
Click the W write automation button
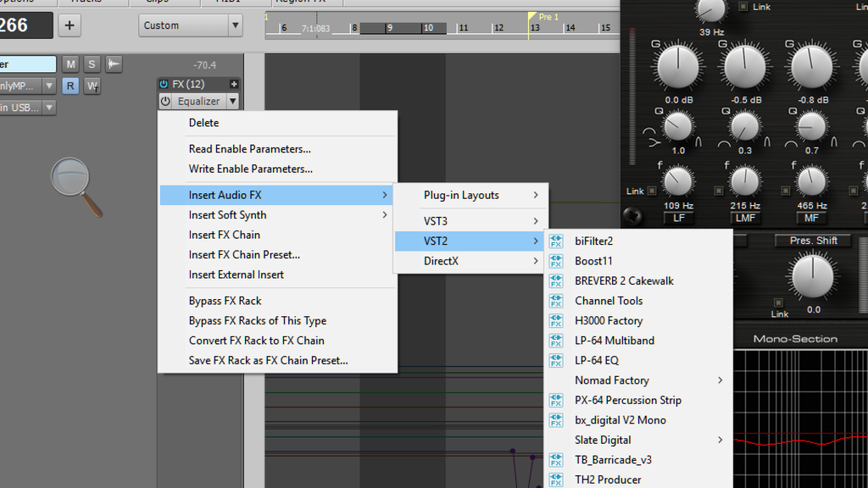point(92,86)
